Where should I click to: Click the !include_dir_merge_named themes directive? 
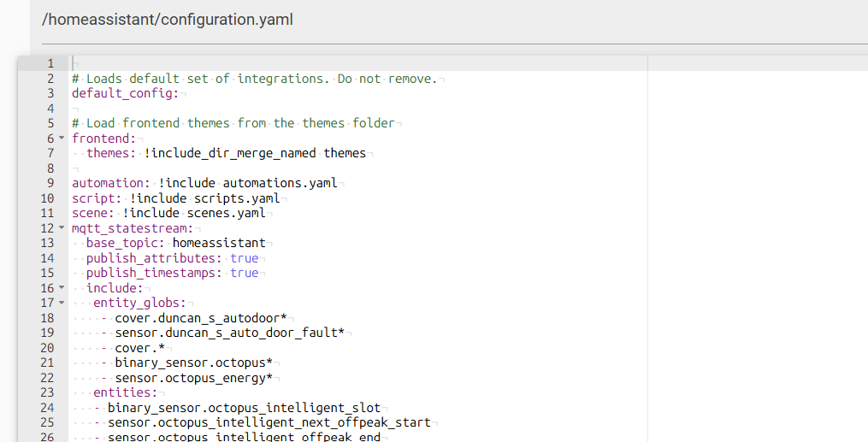255,153
